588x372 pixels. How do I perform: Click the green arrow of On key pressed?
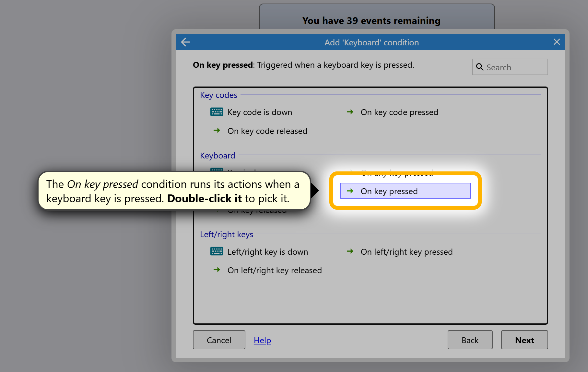[350, 191]
